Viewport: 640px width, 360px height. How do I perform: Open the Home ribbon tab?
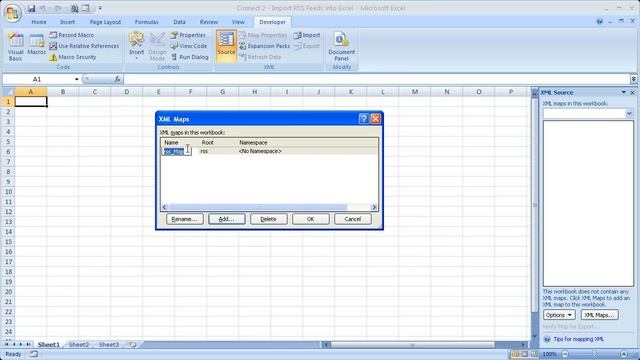click(x=39, y=22)
